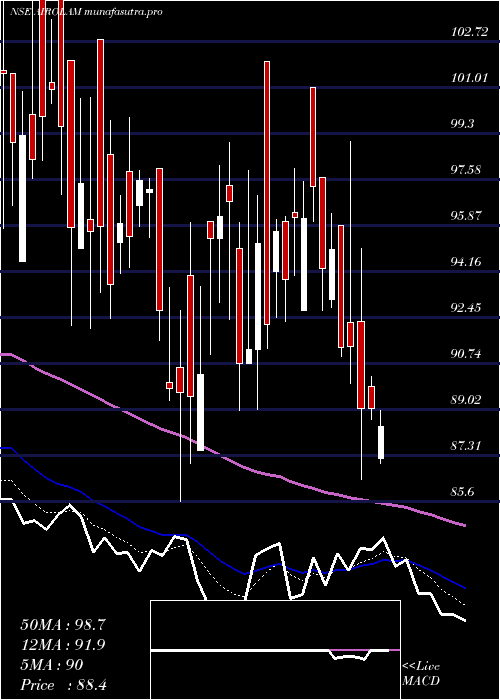Click the 94.16 price axis label

click(x=468, y=262)
